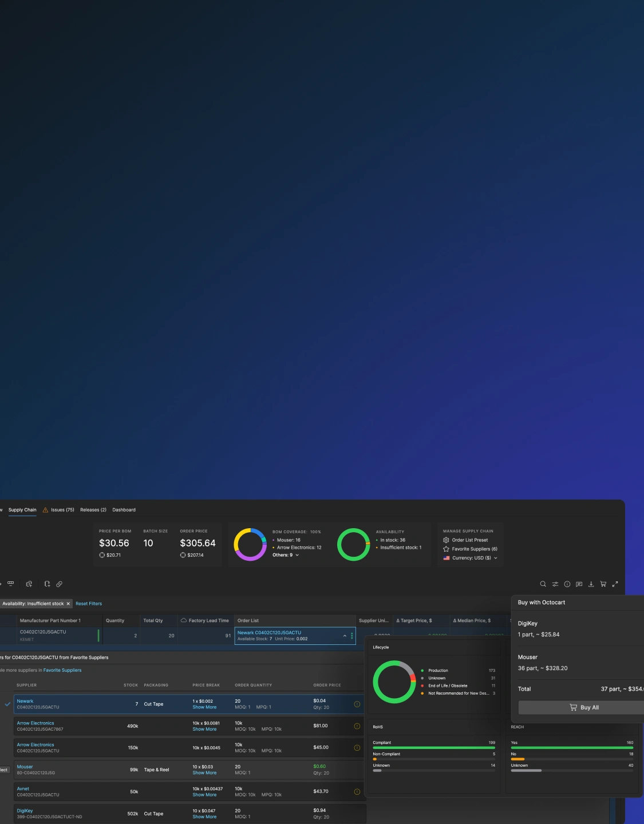Open the filter sliders icon

pyautogui.click(x=555, y=584)
